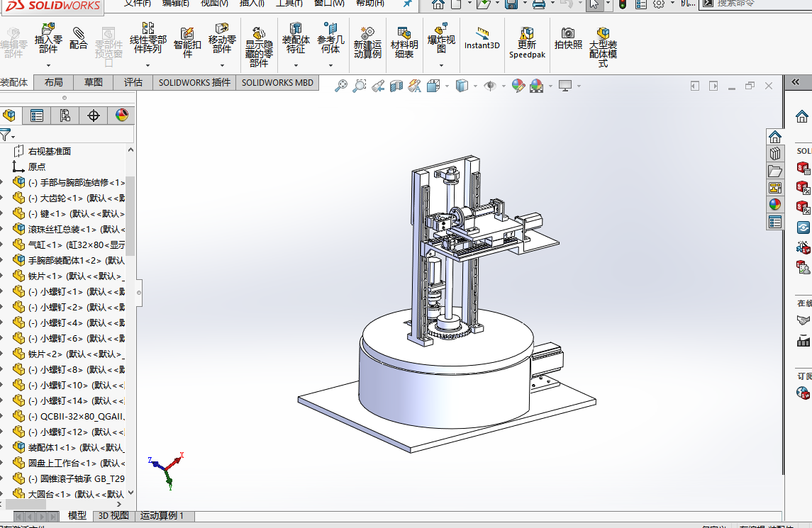Click 显示隐藏的零部件 show hidden components

click(x=259, y=47)
